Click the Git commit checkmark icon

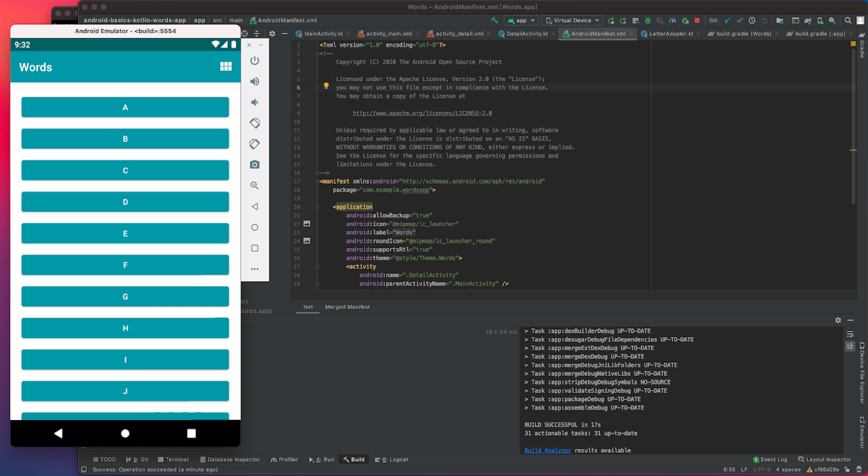point(740,20)
